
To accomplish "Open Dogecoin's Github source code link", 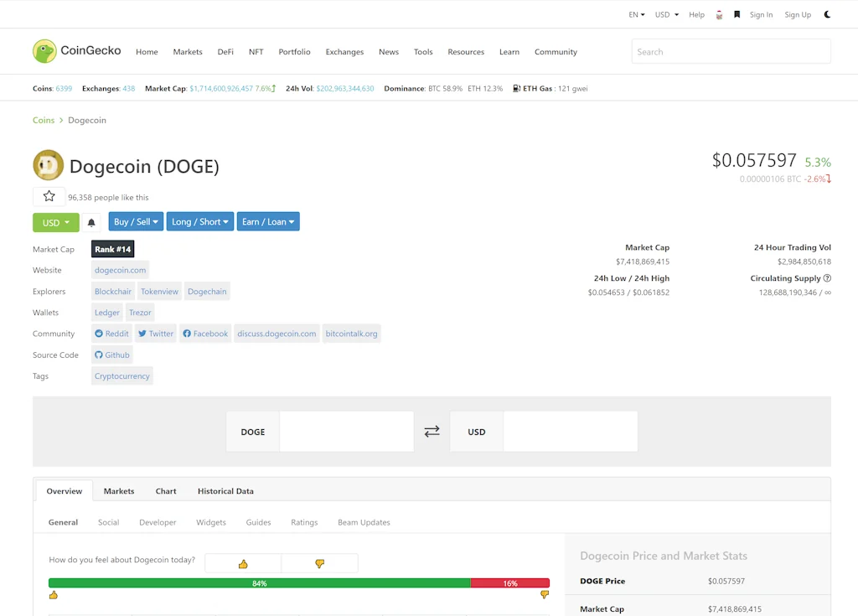I will click(x=111, y=355).
